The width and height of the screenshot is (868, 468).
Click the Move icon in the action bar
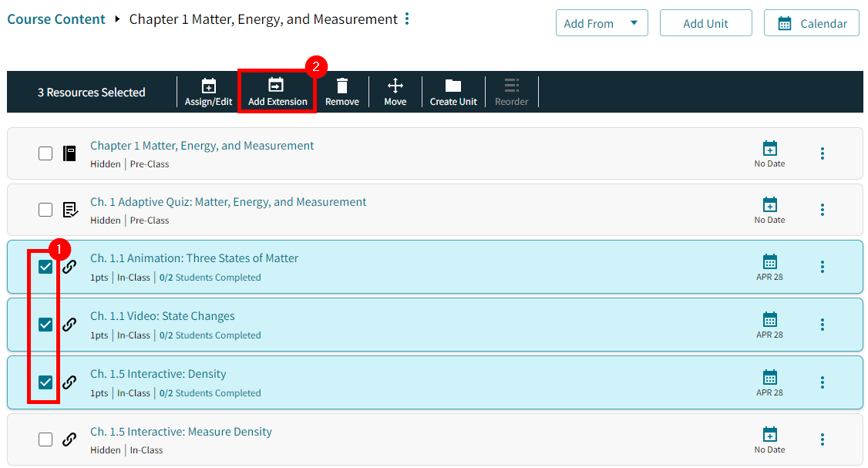[395, 92]
